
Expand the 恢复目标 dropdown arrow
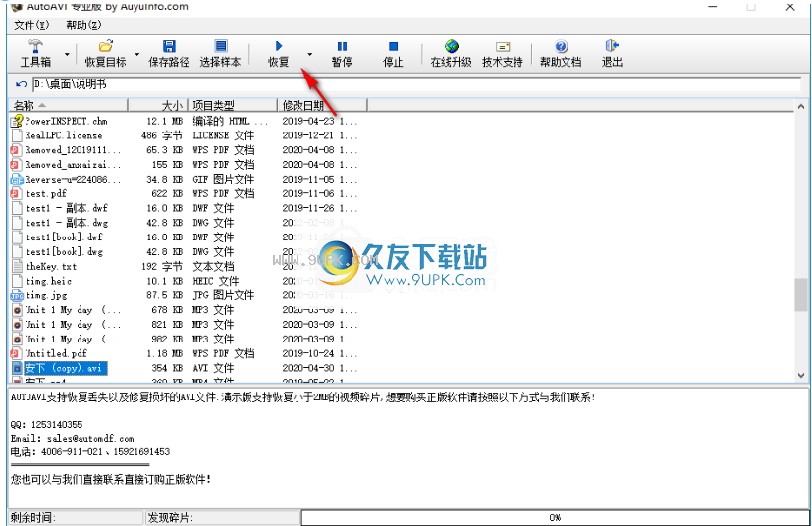137,54
